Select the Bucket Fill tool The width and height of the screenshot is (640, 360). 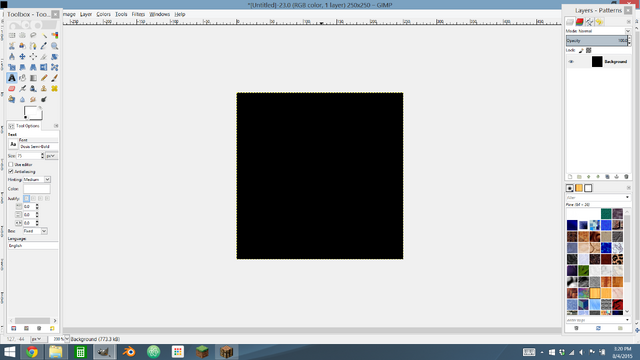22,78
